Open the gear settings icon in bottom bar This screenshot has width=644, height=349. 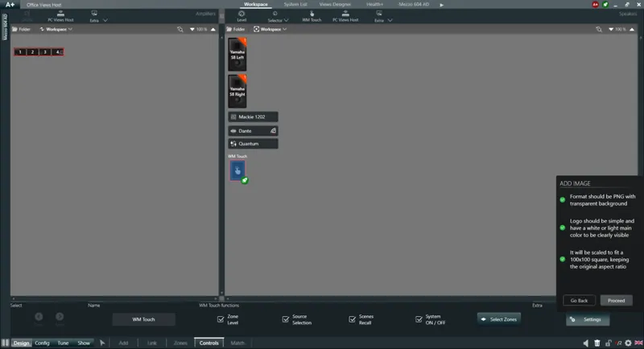click(x=628, y=343)
